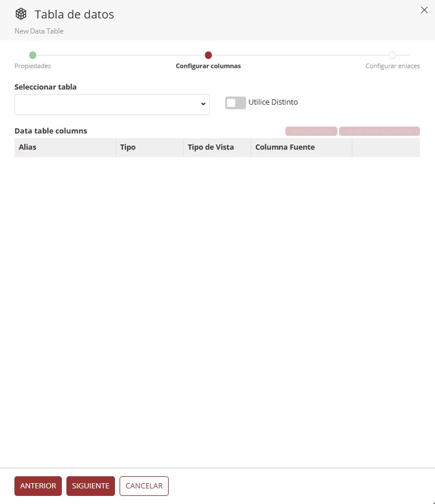Click the CANCELAR button

[144, 486]
